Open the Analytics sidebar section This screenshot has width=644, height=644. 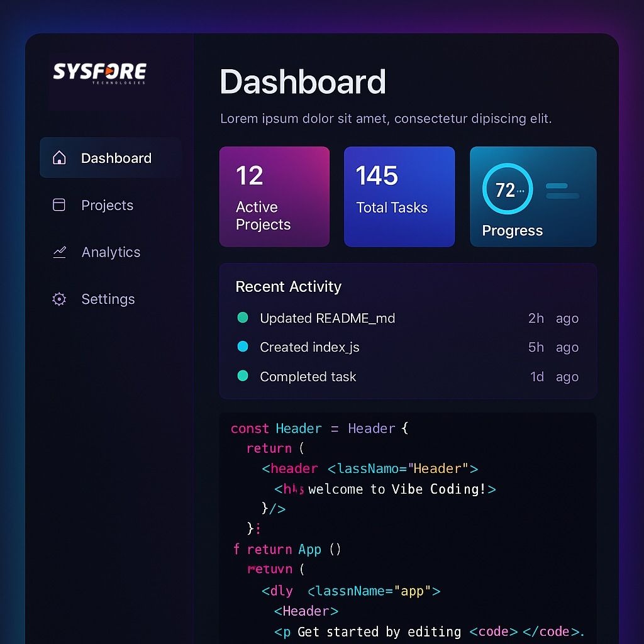111,252
